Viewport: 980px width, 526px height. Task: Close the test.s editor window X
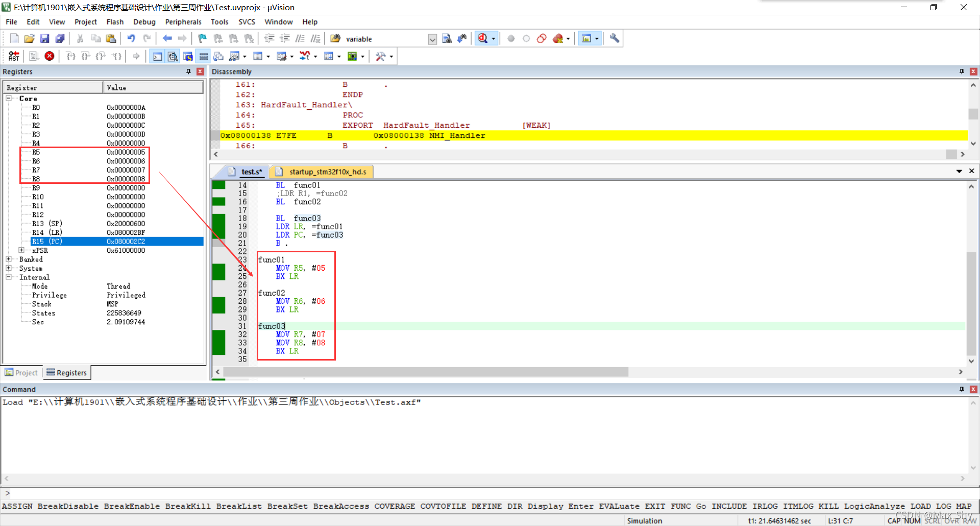point(971,171)
